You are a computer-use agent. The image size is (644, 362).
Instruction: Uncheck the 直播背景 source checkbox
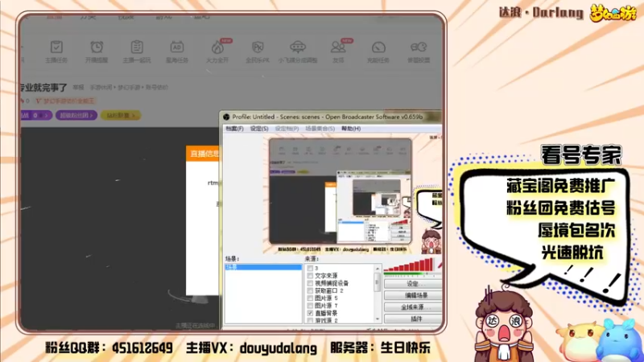310,313
